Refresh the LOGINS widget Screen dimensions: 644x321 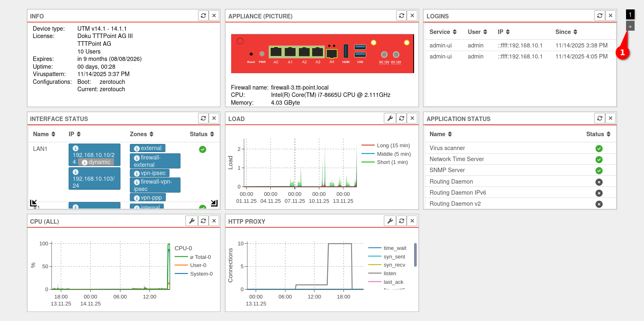pos(599,16)
